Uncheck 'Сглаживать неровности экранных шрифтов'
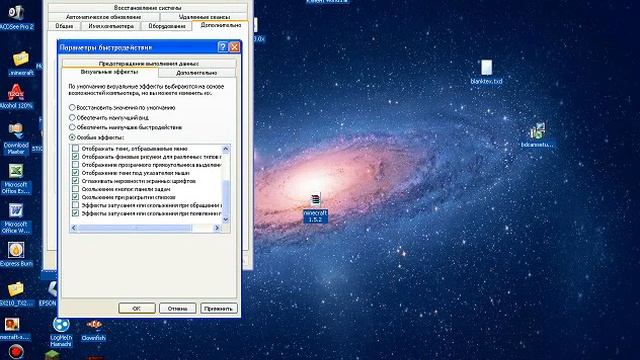Screen dimensions: 640x360 [76, 181]
